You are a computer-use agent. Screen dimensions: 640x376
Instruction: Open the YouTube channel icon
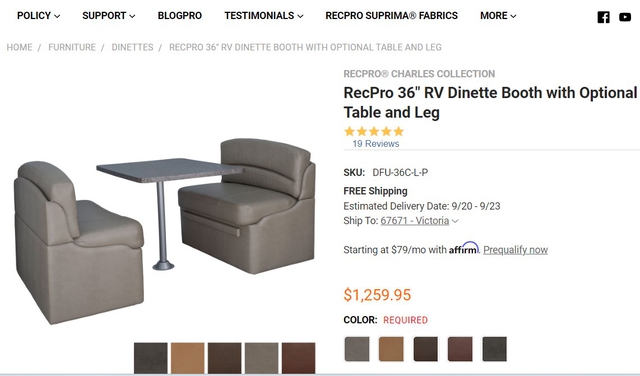[624, 17]
